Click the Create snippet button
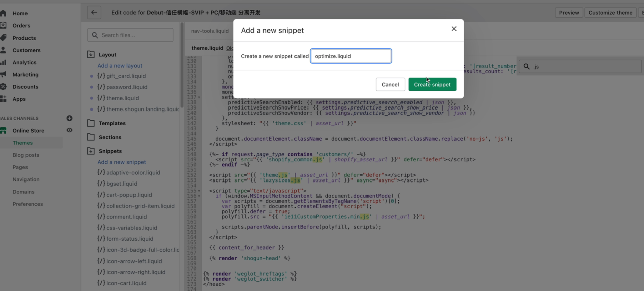Screen dimensions: 644x291 [432, 84]
